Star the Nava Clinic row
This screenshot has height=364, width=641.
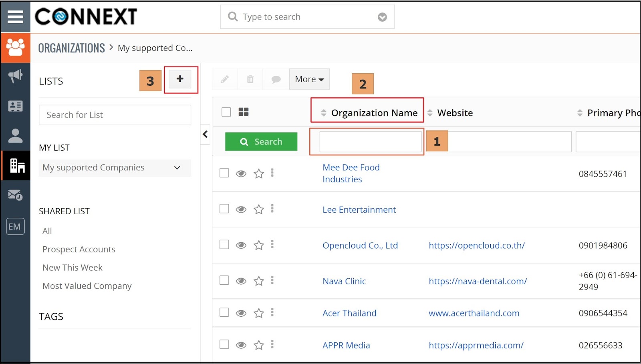click(259, 281)
